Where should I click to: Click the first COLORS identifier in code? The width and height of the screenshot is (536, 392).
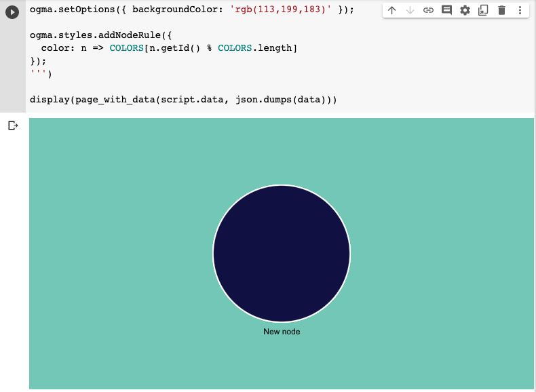coord(126,48)
